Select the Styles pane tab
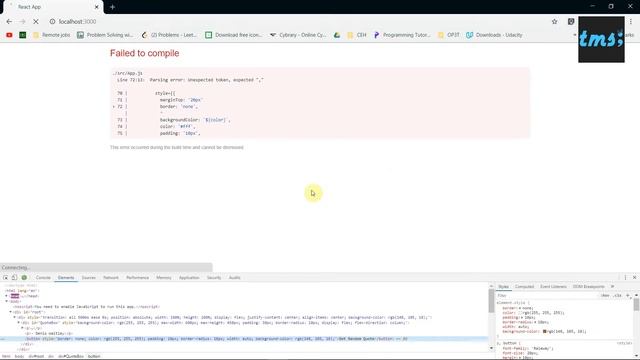The image size is (640, 360). pyautogui.click(x=504, y=287)
